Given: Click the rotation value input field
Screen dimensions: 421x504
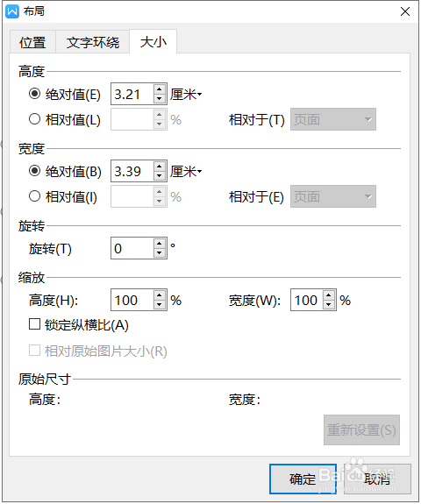Looking at the screenshot, I should 132,248.
